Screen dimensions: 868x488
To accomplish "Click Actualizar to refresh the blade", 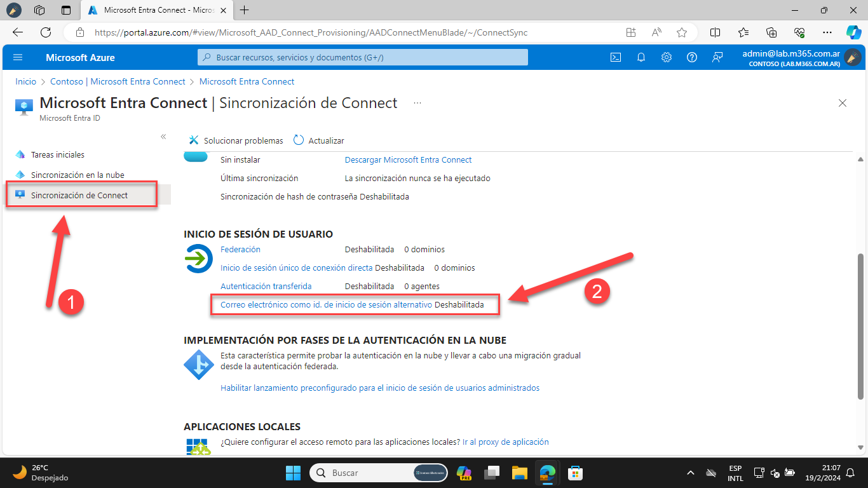I will tap(319, 140).
